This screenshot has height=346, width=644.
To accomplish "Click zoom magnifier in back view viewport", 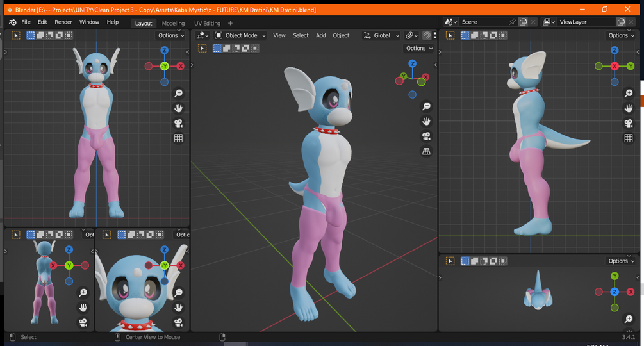I will coord(83,292).
